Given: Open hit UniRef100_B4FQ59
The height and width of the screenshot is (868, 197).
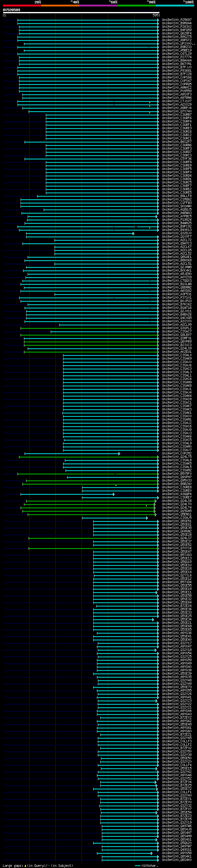Looking at the screenshot, I should tap(176, 30).
